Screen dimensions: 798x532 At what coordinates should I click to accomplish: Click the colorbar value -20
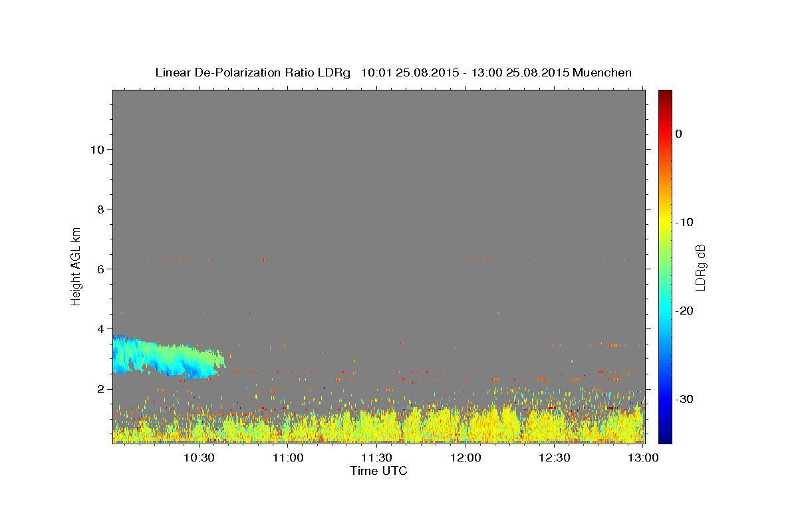point(685,311)
